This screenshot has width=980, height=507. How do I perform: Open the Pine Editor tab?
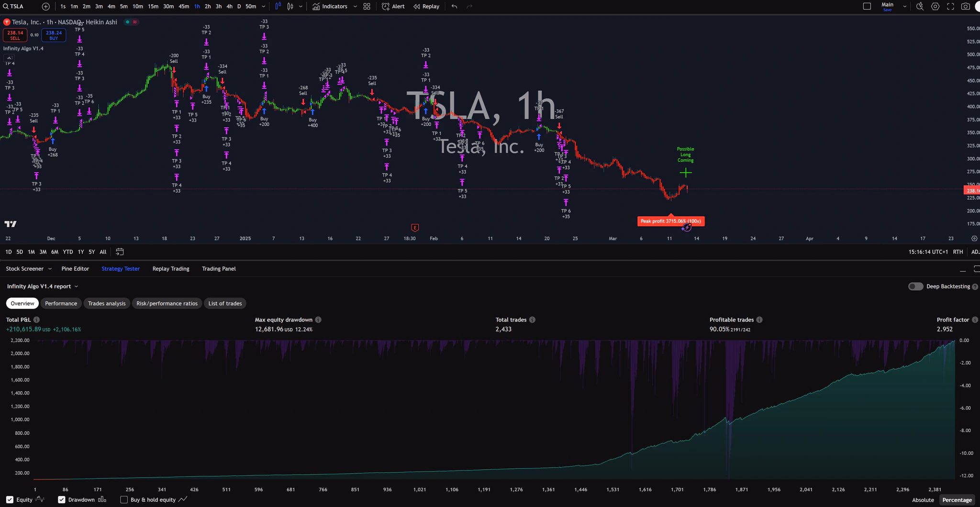75,268
